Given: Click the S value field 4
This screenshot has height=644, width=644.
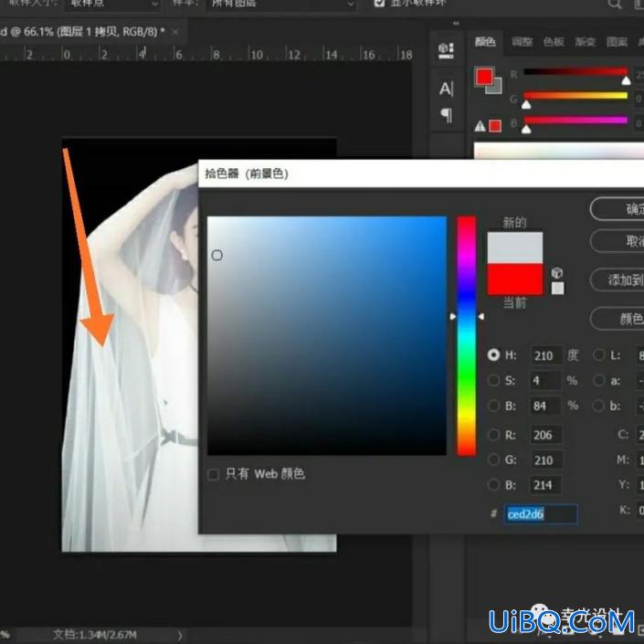Looking at the screenshot, I should click(545, 381).
